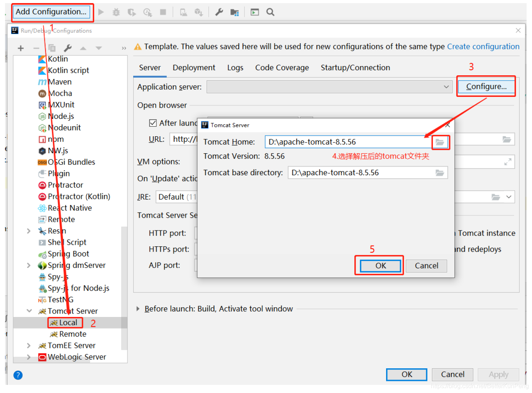Remove configuration with minus icon
Viewport: 532px width, 393px height.
[36, 48]
